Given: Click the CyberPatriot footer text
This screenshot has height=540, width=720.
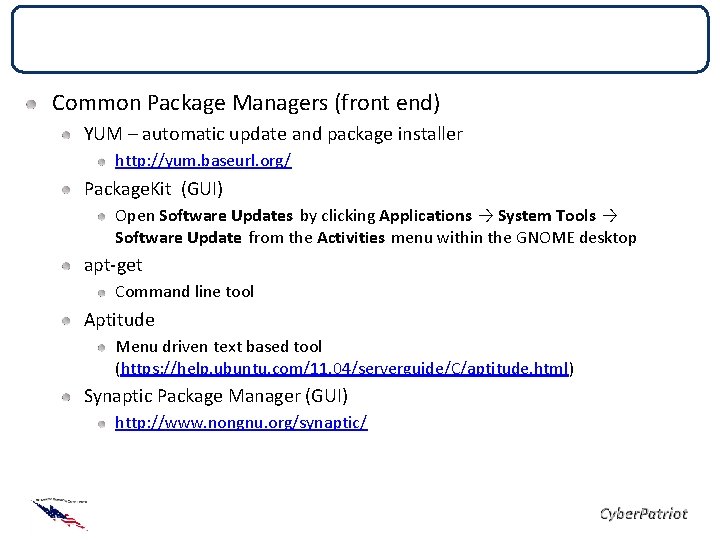Looking at the screenshot, I should pos(644,513).
